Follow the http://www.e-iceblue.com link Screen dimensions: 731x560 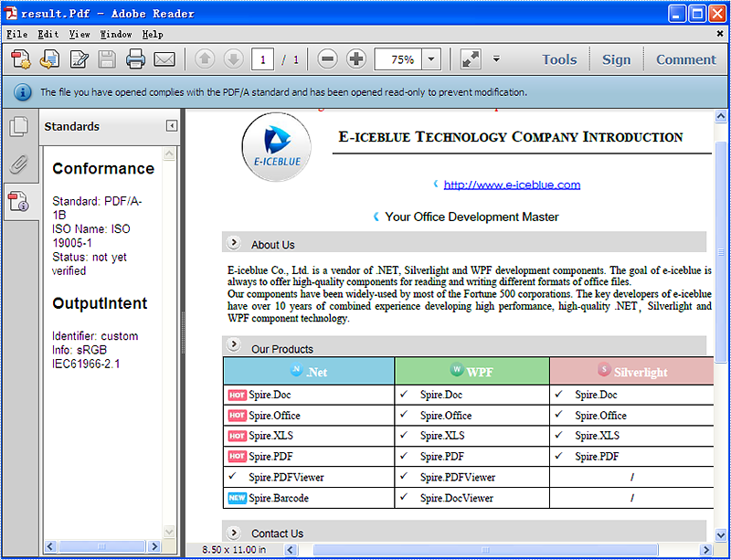coord(512,185)
